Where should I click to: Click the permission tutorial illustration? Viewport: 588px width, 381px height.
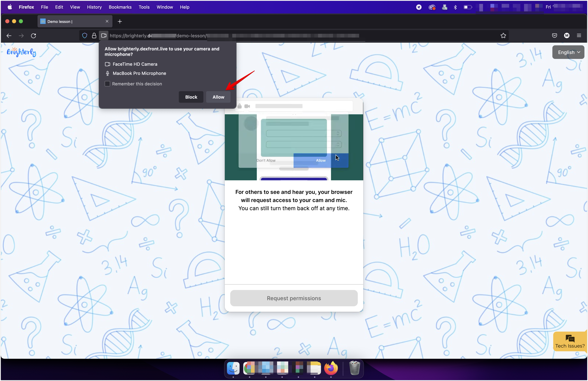[294, 139]
